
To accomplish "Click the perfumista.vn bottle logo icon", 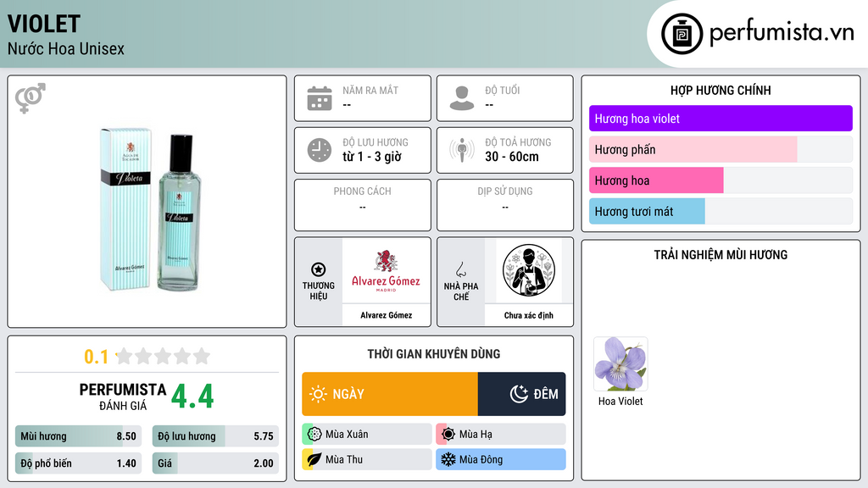I will (682, 34).
